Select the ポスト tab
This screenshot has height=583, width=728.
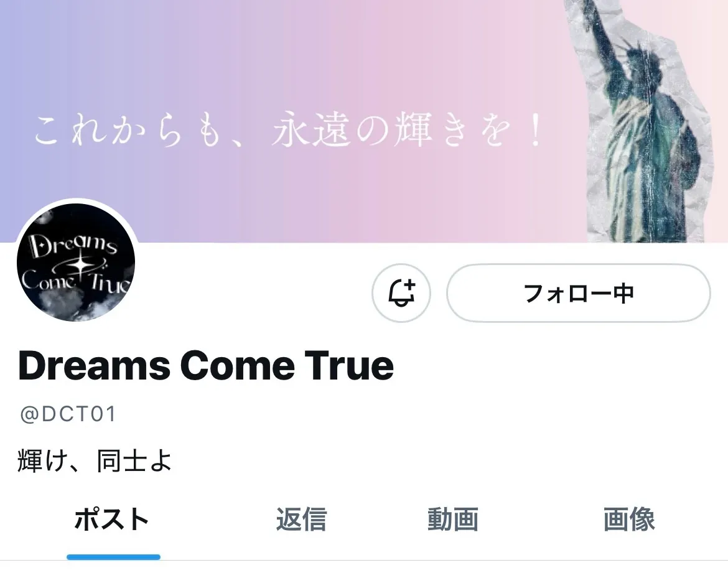click(x=112, y=519)
